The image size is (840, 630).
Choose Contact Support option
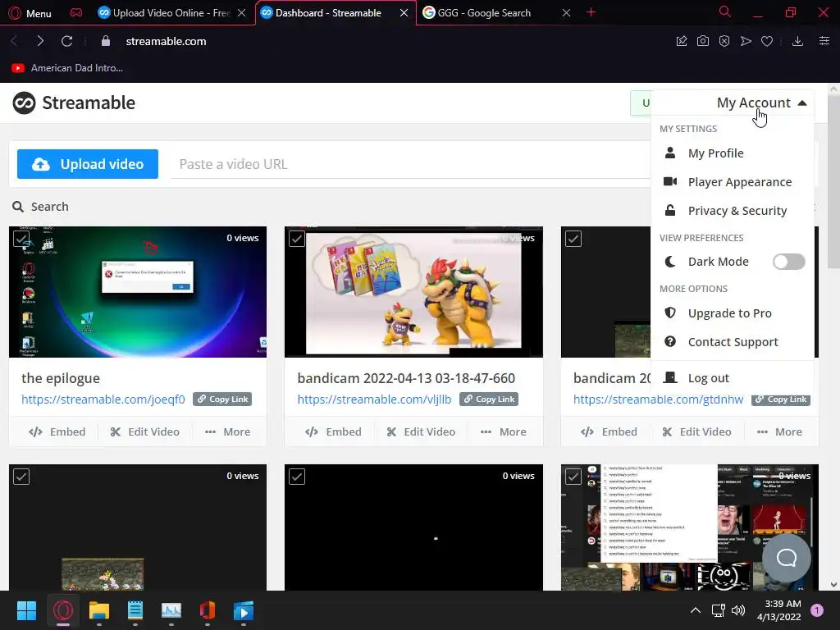point(732,342)
